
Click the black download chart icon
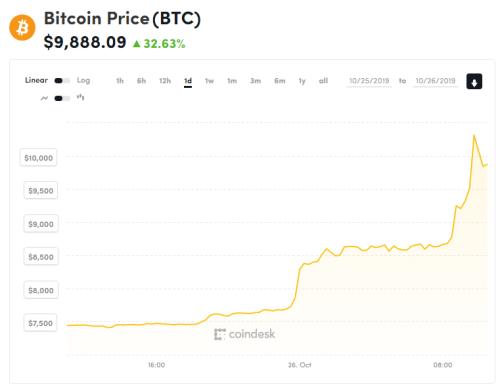pyautogui.click(x=474, y=81)
